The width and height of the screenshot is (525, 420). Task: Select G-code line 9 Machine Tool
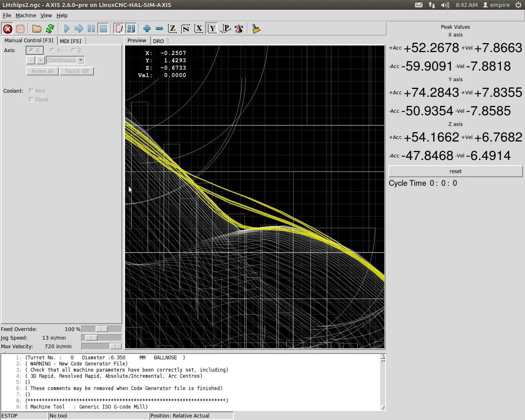[x=87, y=407]
